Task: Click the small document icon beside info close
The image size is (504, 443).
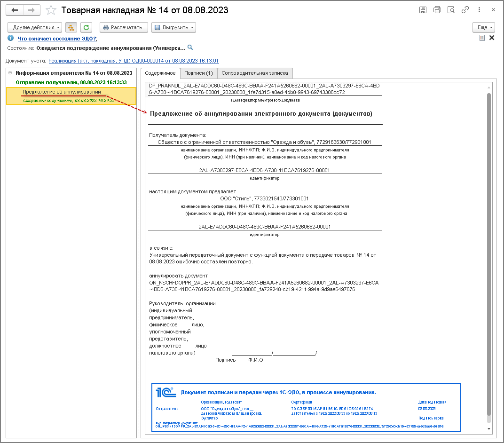Action: [x=482, y=38]
